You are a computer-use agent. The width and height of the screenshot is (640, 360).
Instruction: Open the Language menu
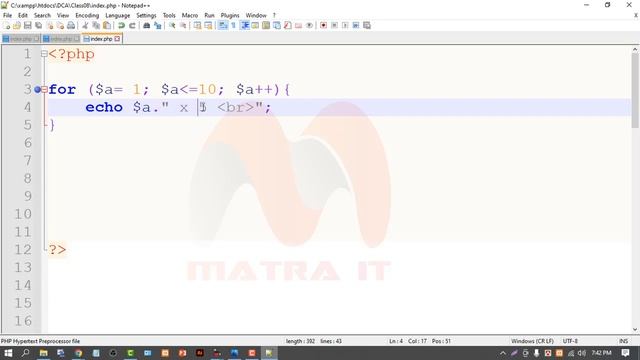(x=118, y=15)
